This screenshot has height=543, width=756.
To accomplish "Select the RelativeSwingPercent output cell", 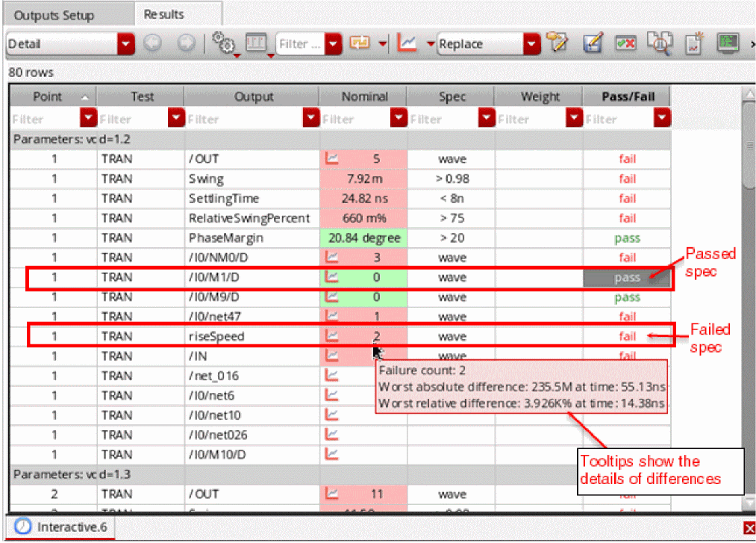I will (252, 218).
